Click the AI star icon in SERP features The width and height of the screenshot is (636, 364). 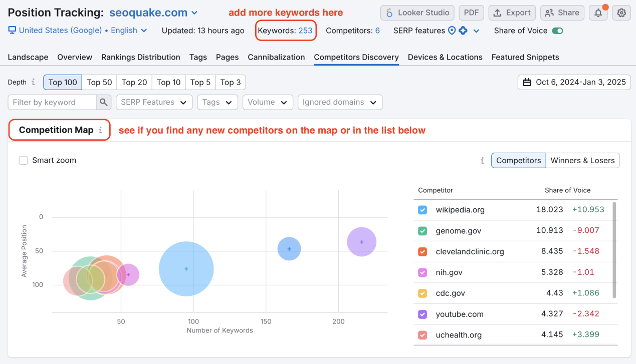(463, 31)
